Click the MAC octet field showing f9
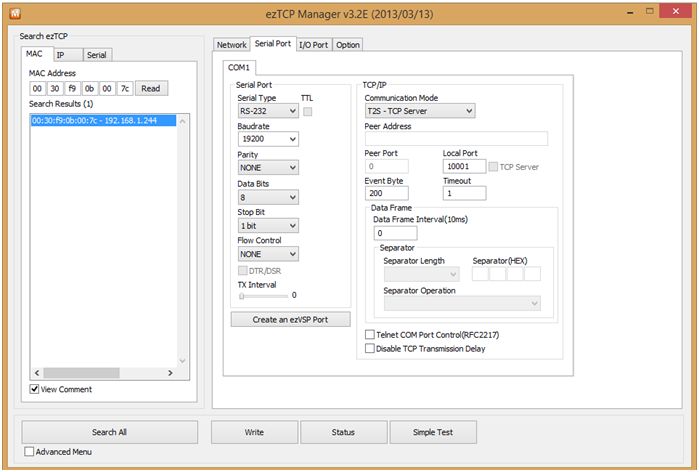Viewport: 699px width, 472px height. coord(72,88)
